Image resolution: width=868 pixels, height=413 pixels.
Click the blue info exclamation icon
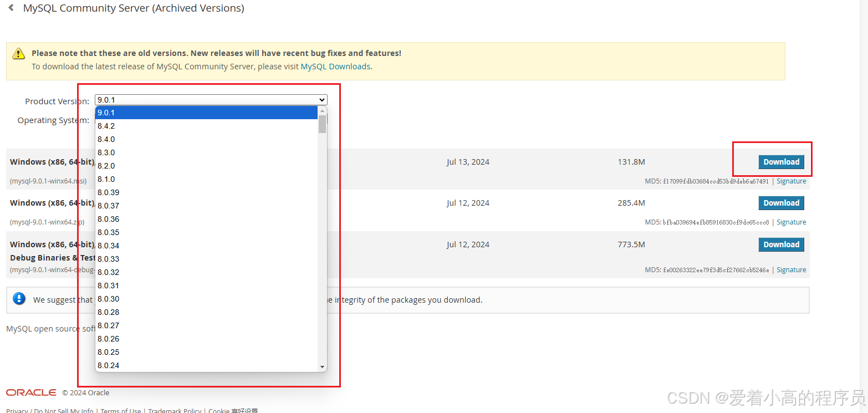click(19, 299)
